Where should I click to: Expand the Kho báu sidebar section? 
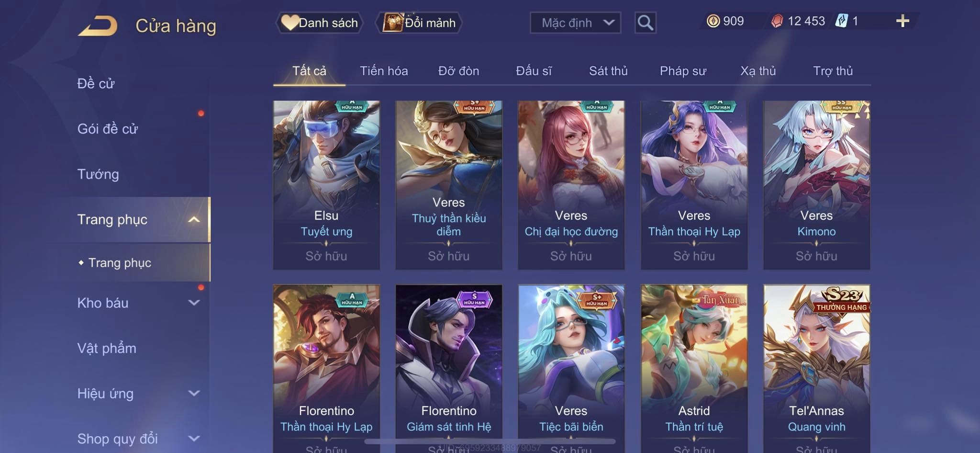click(x=194, y=303)
